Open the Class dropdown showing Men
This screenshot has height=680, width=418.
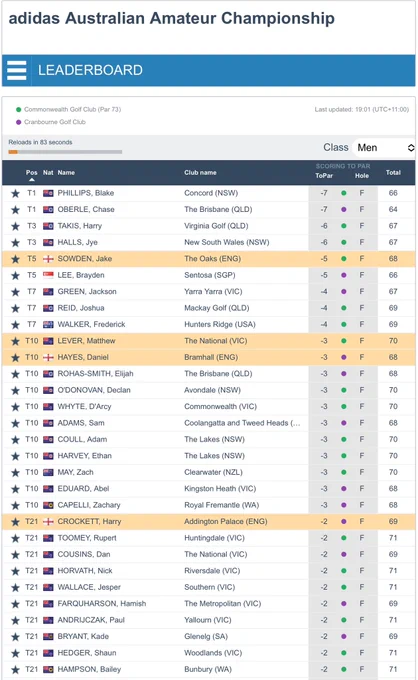coord(385,148)
